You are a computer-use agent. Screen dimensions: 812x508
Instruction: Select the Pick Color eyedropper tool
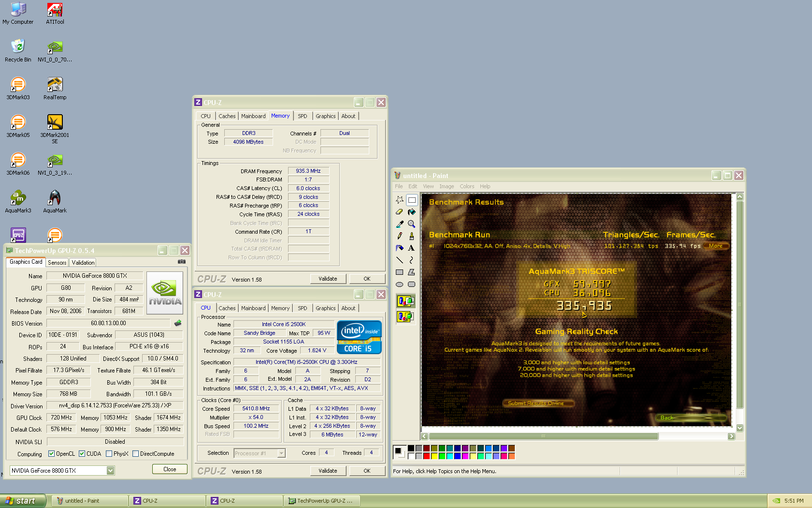tap(400, 224)
